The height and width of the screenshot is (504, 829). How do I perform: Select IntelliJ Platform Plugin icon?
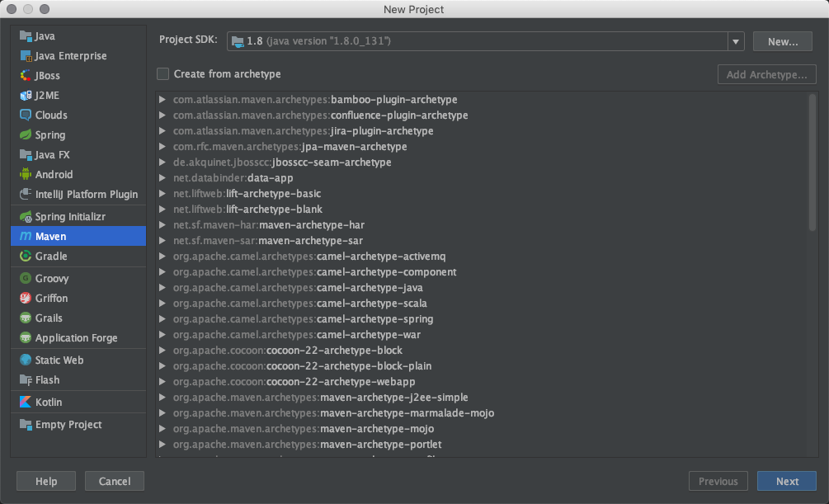click(26, 194)
